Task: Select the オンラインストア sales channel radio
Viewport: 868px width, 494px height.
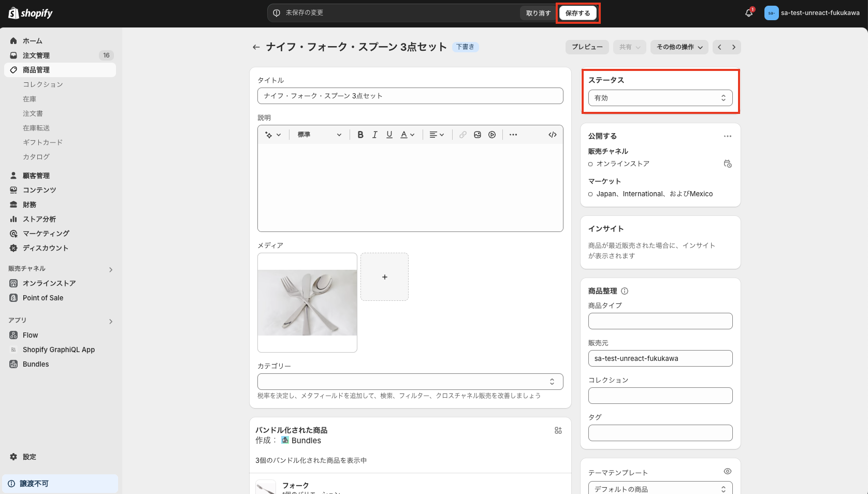Action: point(590,164)
